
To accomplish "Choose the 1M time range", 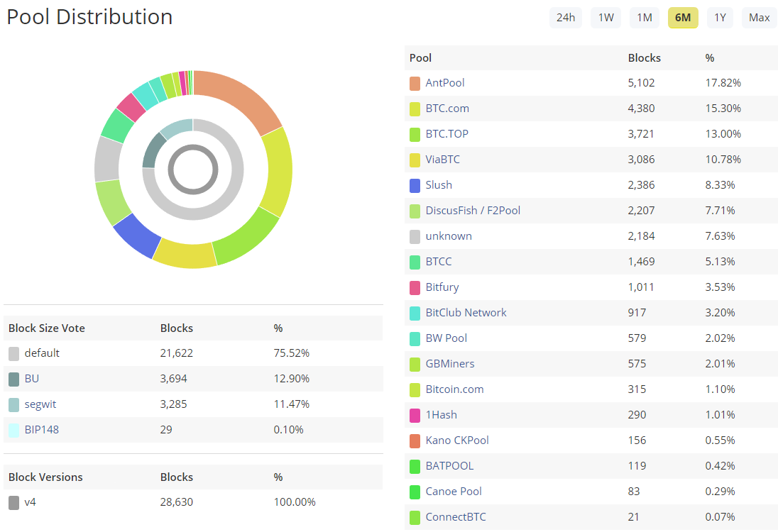I will [x=645, y=18].
